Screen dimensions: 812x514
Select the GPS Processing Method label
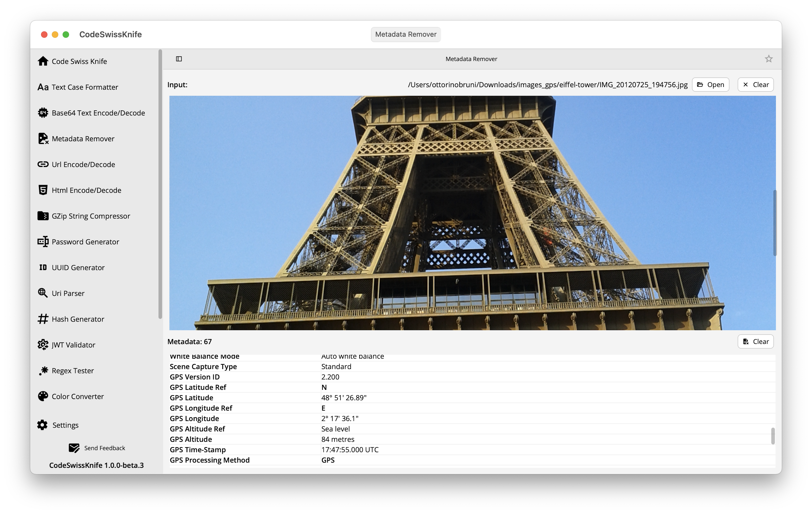209,460
